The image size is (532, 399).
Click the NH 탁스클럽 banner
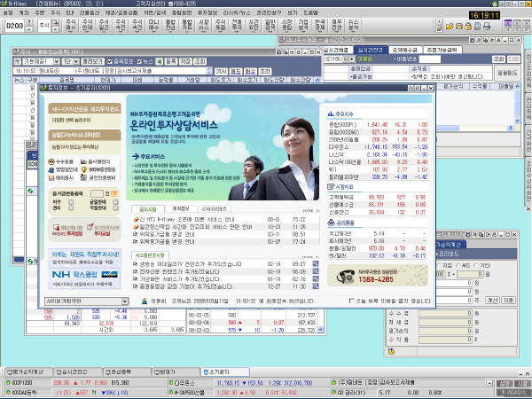[84, 278]
